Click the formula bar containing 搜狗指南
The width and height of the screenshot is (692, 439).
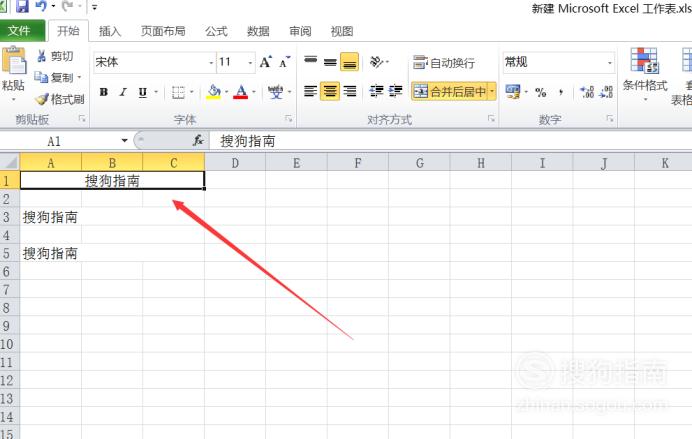tap(450, 141)
